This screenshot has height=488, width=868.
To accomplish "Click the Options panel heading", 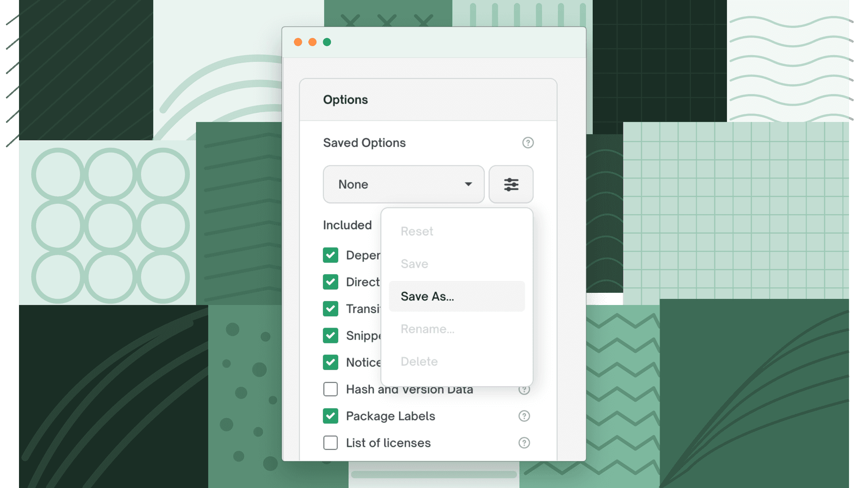I will pyautogui.click(x=345, y=100).
